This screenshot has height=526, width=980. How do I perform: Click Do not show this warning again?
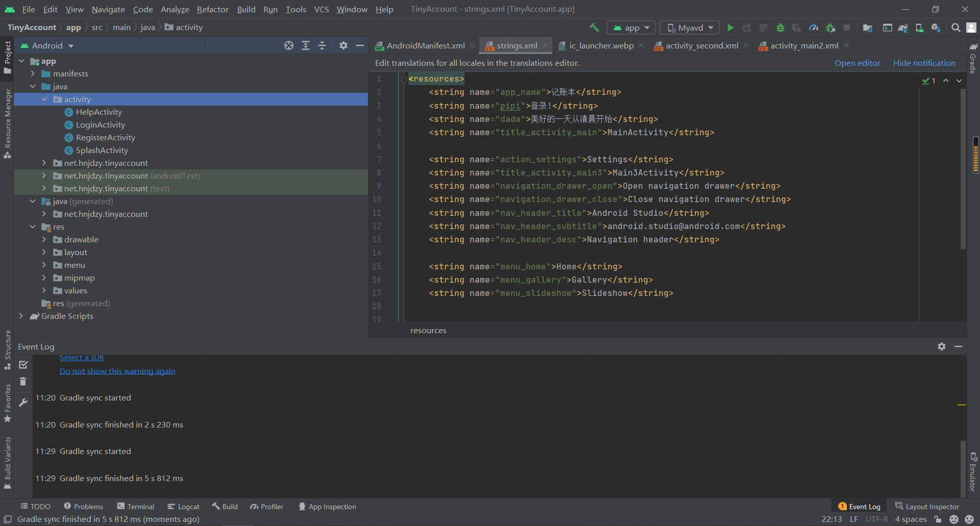click(x=117, y=371)
